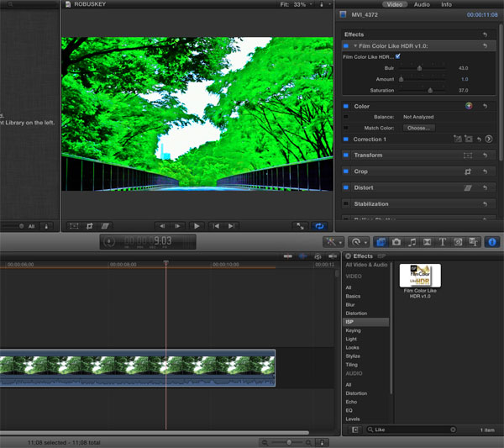The image size is (504, 448).
Task: Toggle snapping in the timeline
Action: point(333,256)
